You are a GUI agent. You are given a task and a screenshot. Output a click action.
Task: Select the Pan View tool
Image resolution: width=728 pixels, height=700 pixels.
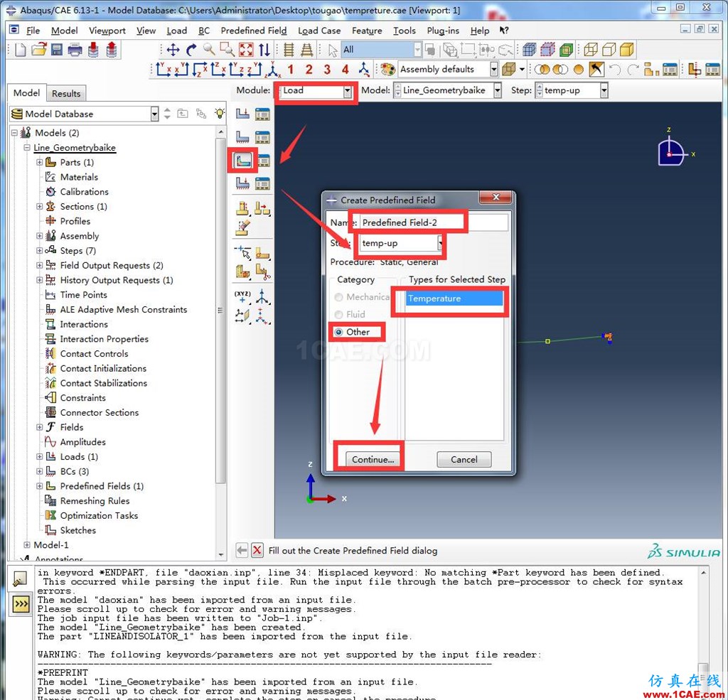click(173, 50)
